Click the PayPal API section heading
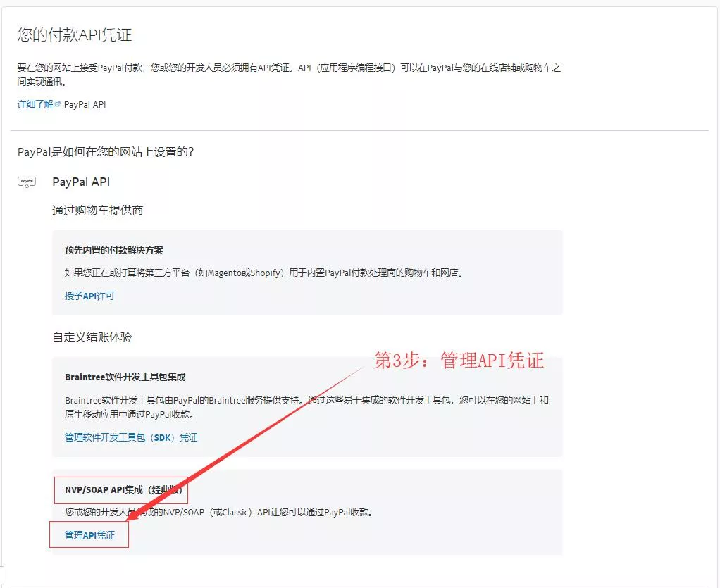The image size is (720, 588). (x=81, y=182)
